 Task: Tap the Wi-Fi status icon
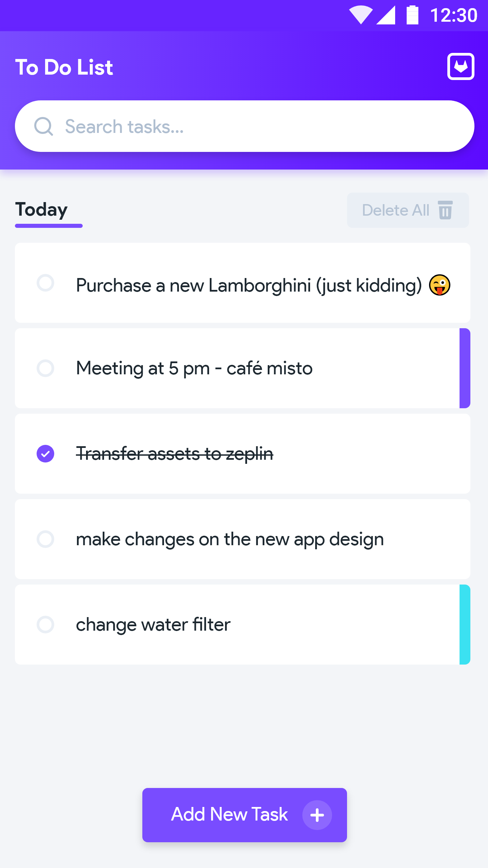(361, 15)
